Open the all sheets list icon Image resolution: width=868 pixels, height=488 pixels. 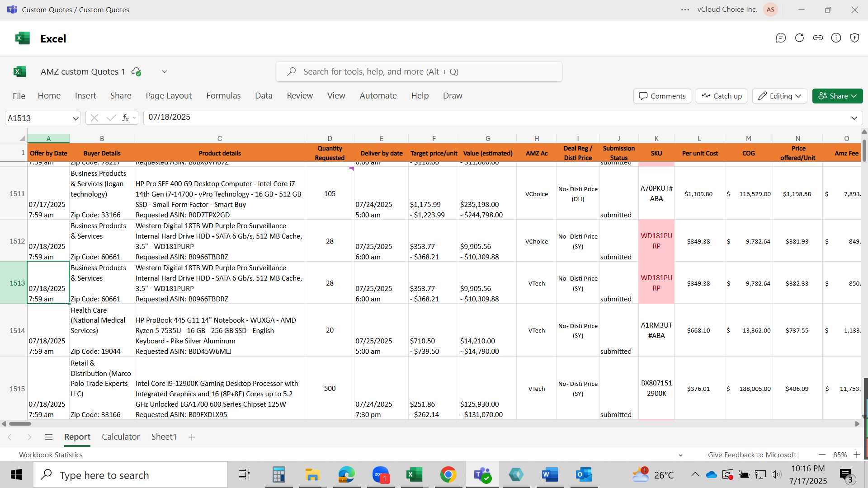[49, 437]
